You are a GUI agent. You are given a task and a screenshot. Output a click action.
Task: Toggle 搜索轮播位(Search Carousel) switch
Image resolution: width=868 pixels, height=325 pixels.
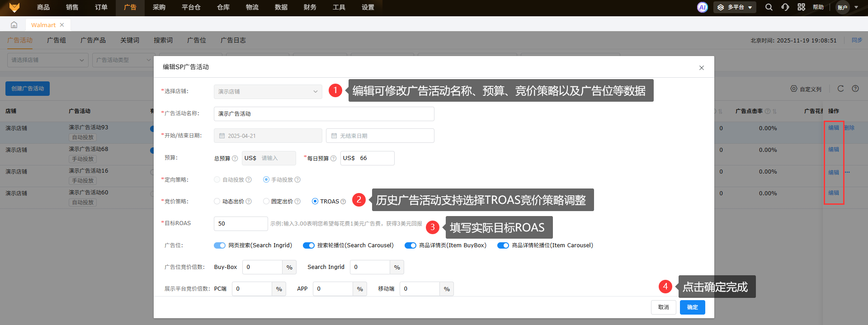tap(309, 245)
